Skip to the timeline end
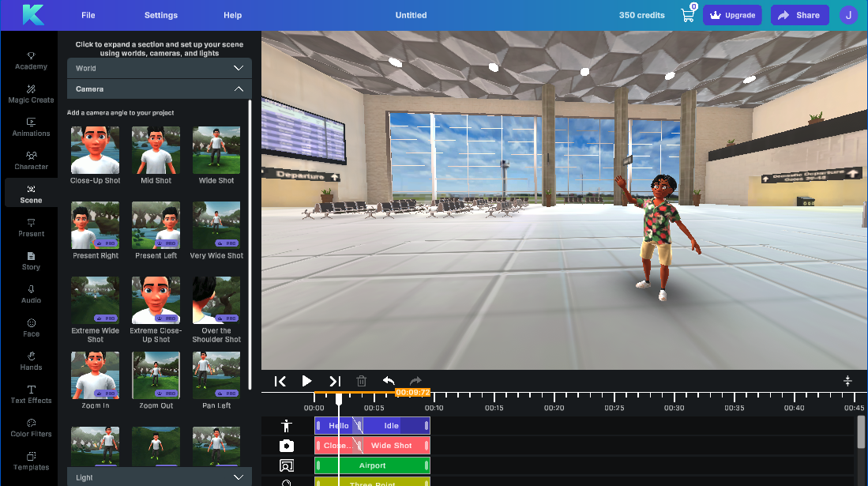 click(335, 381)
